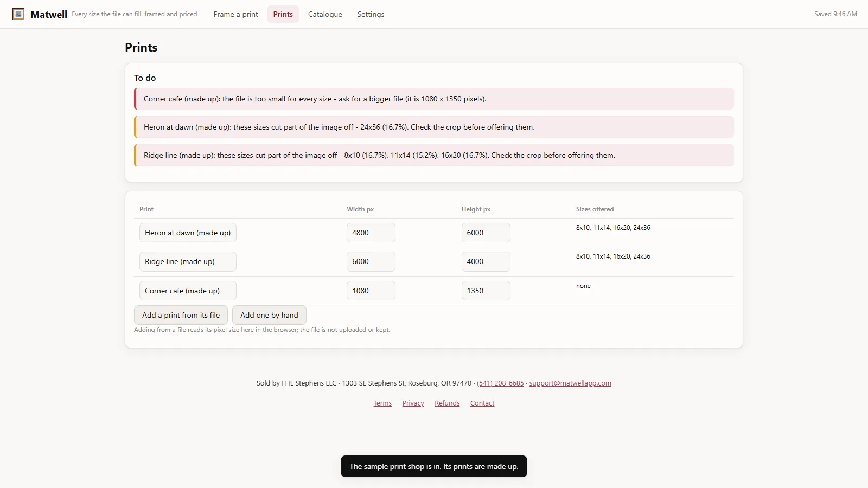Click the Add one by hand button
This screenshot has width=868, height=488.
(269, 315)
